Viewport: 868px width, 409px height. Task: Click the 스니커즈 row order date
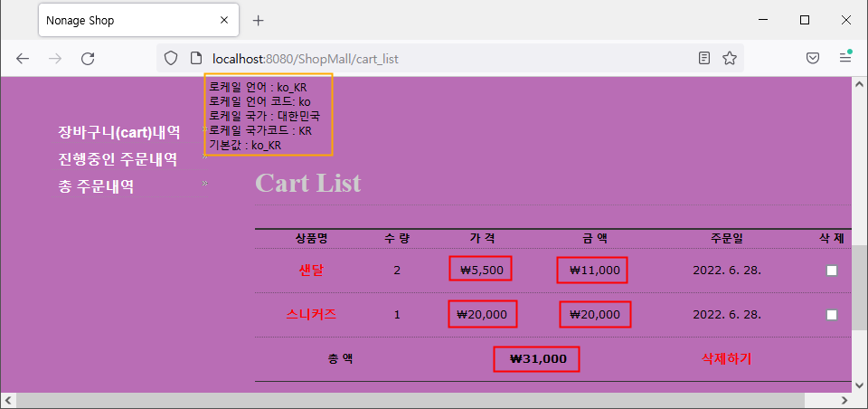(x=727, y=315)
